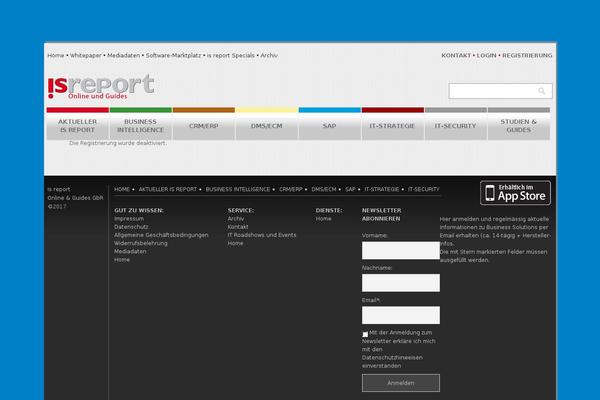Open IT Roadshows und Events link
Viewport: 600px width, 400px height.
point(262,235)
